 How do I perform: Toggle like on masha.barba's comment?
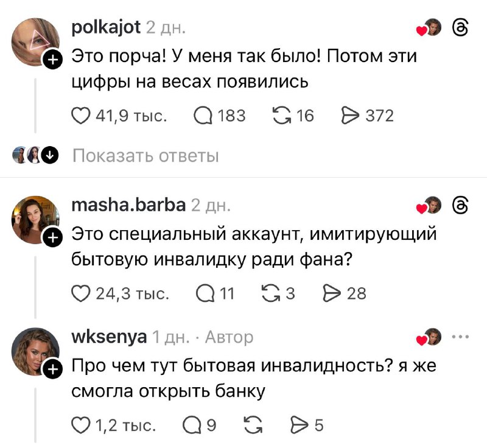pos(82,293)
